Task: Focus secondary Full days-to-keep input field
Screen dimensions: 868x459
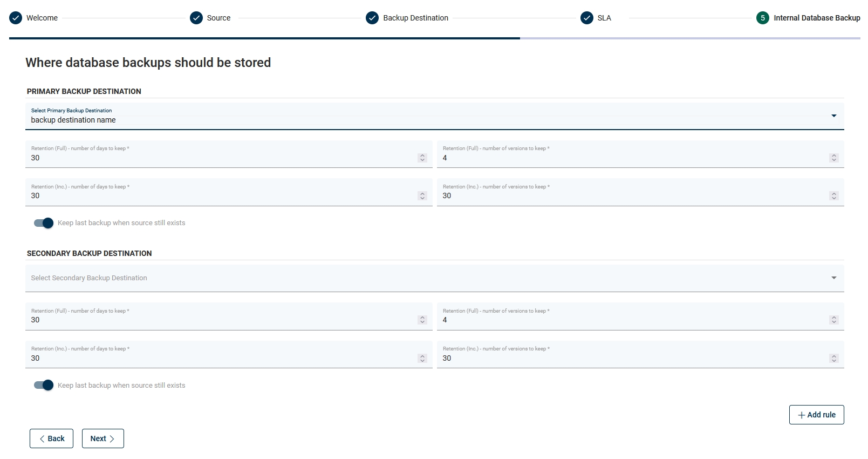Action: [221, 320]
